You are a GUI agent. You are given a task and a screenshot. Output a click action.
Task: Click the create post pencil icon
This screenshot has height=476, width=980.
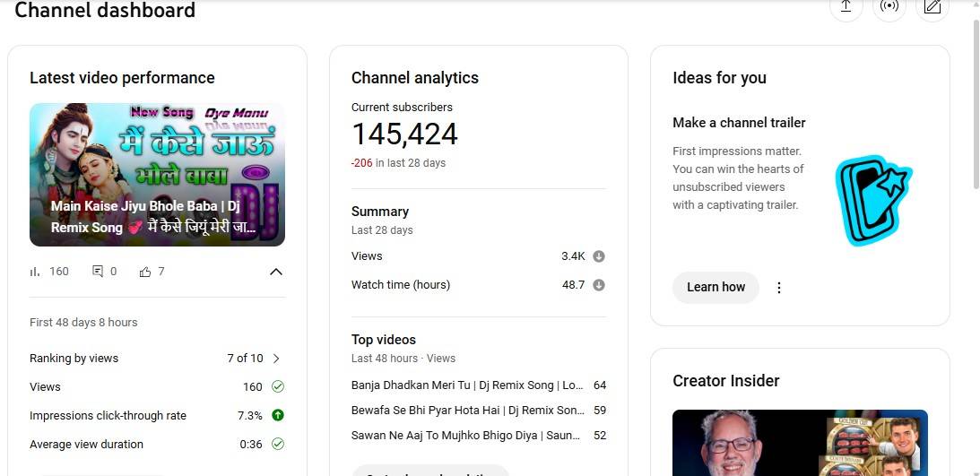[932, 7]
